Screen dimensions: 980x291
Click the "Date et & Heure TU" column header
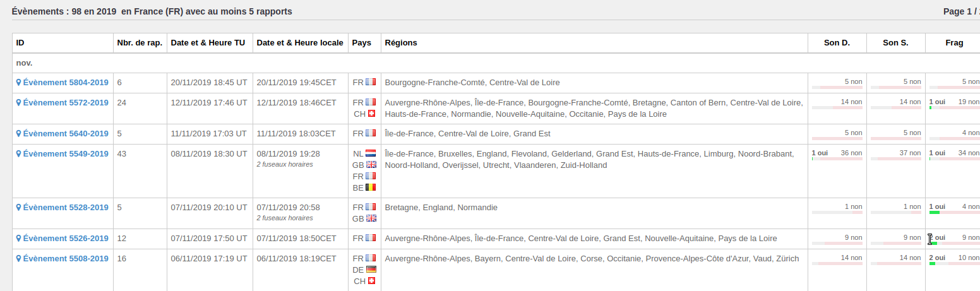[208, 43]
